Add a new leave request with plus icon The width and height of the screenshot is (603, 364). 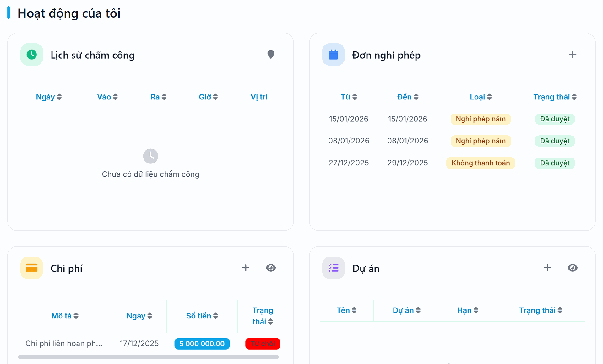573,55
